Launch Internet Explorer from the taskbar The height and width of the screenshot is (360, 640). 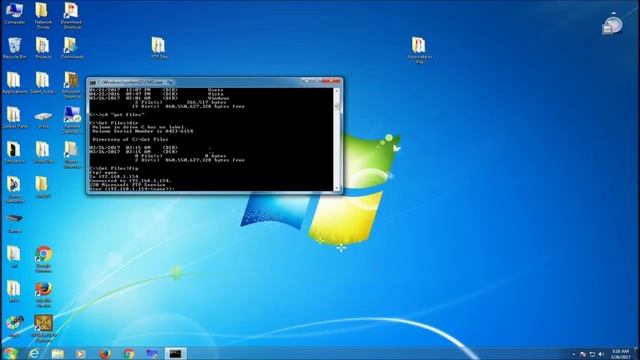(x=34, y=353)
